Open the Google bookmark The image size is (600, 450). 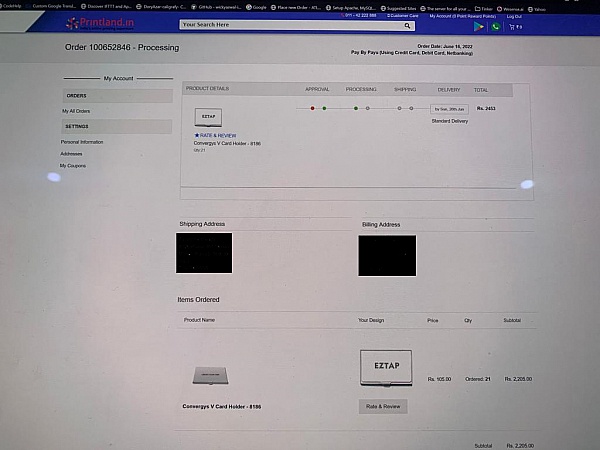256,7
